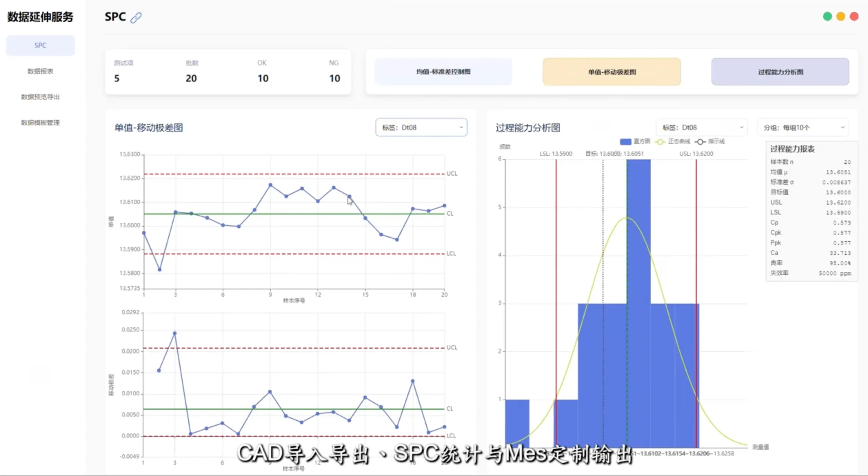Expand the 分组: 每组10个 dropdown
The image size is (868, 476).
click(803, 127)
